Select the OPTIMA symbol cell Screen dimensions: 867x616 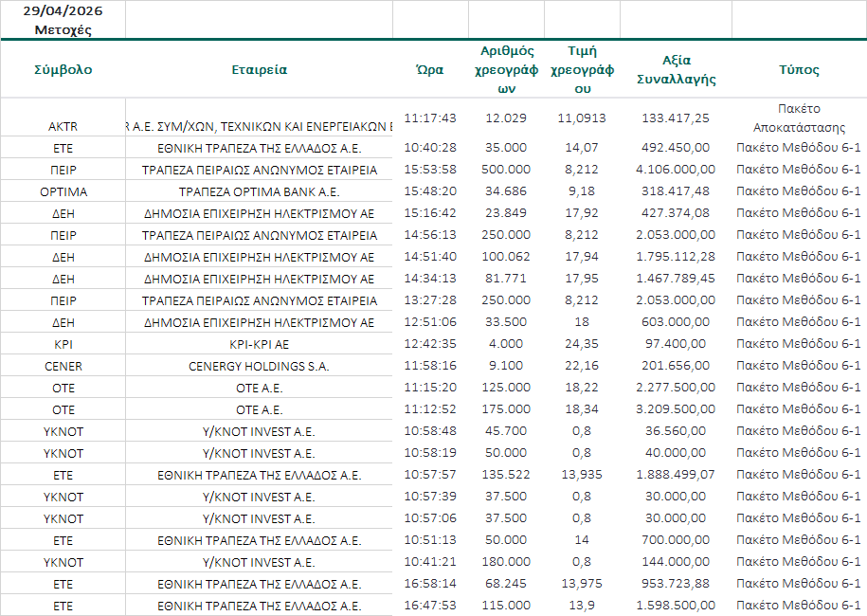pos(63,191)
